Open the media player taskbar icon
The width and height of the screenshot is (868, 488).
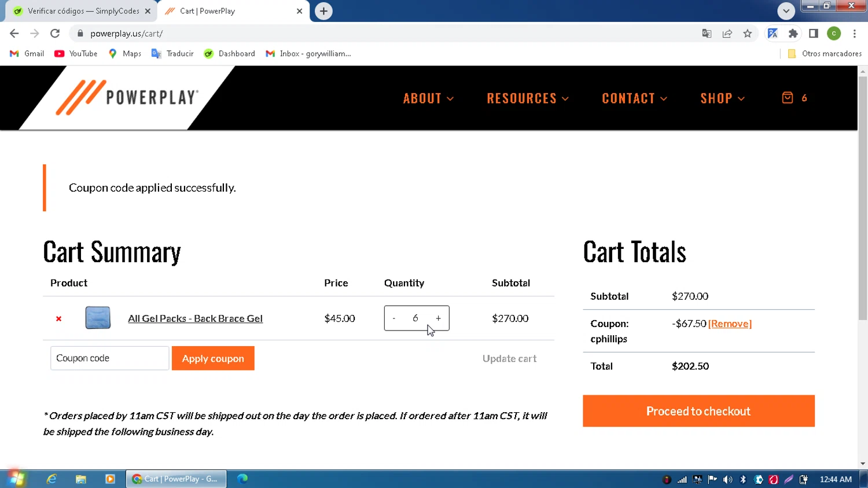click(x=110, y=479)
